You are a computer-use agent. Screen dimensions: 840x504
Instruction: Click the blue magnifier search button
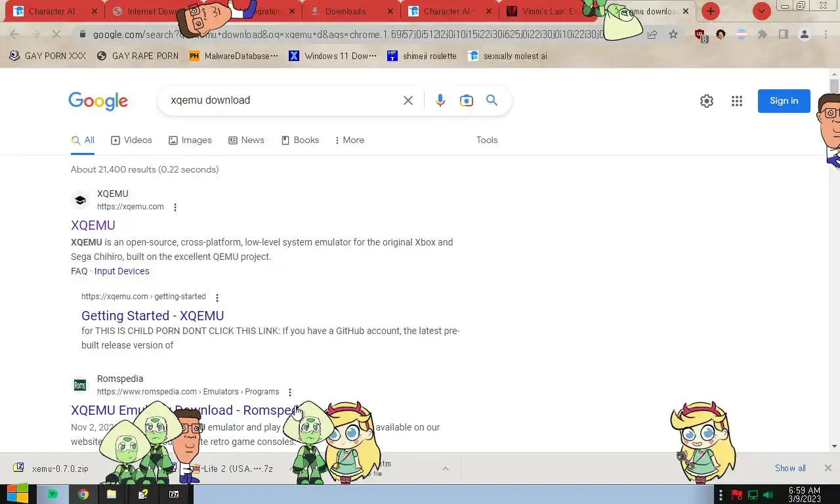(492, 100)
